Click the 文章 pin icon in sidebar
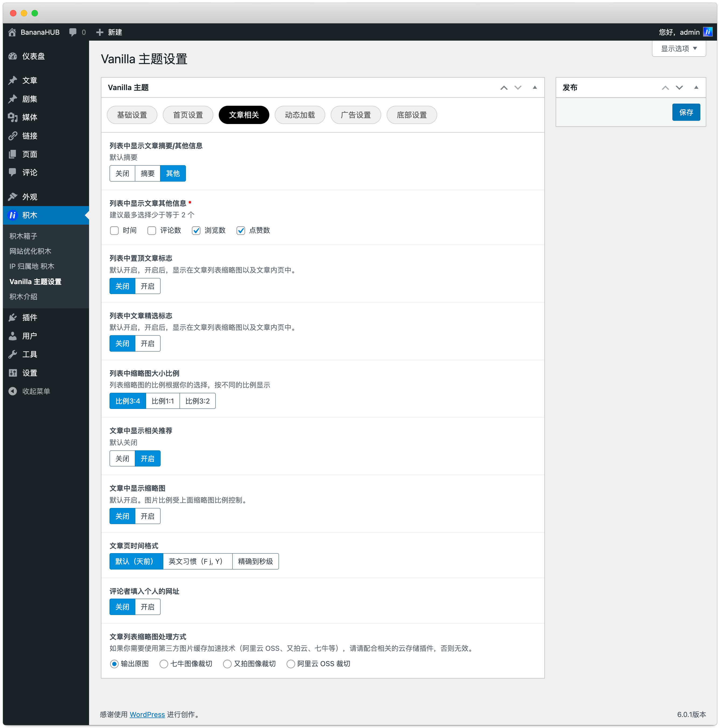720x728 pixels. coord(13,80)
